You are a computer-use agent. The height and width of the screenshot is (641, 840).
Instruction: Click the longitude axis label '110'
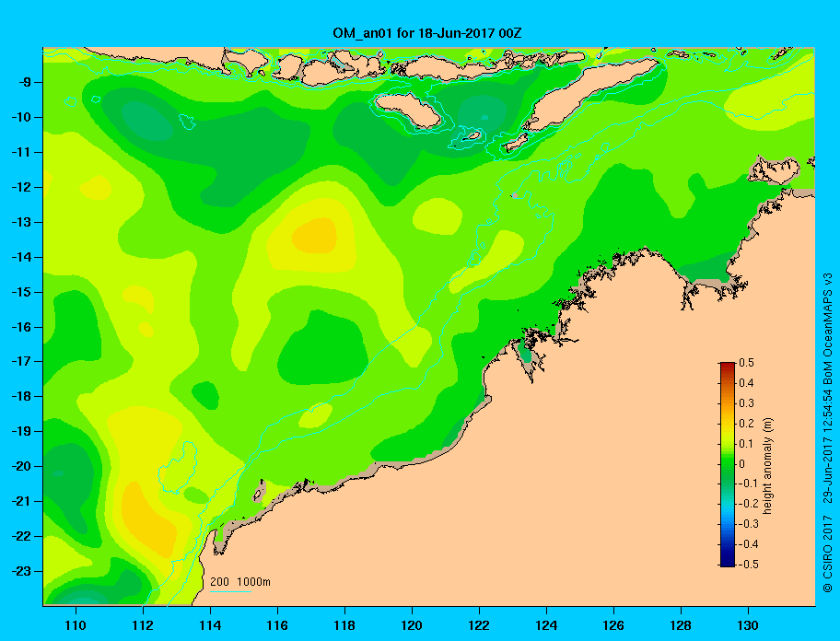(x=76, y=625)
